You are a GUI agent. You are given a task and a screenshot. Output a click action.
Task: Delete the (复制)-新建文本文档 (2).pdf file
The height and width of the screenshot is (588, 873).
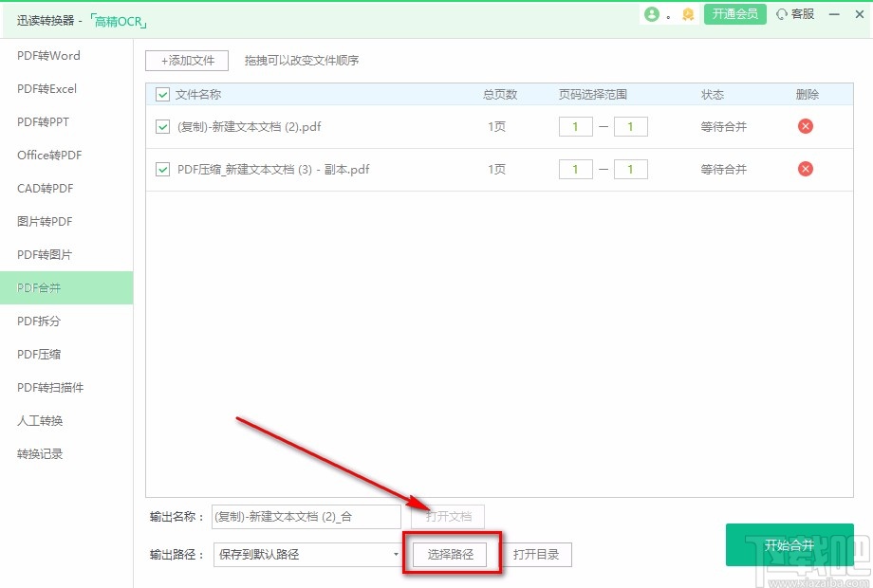coord(805,125)
